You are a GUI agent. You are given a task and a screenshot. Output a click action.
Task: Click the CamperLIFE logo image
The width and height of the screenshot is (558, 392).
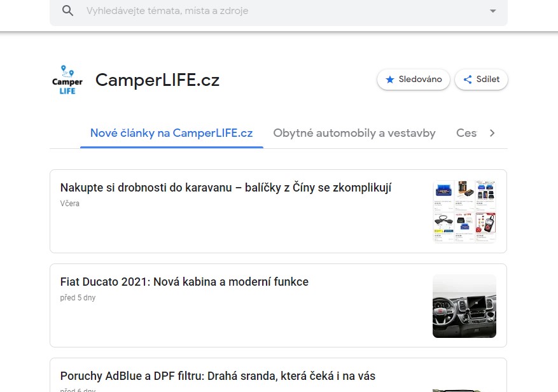[x=67, y=80]
